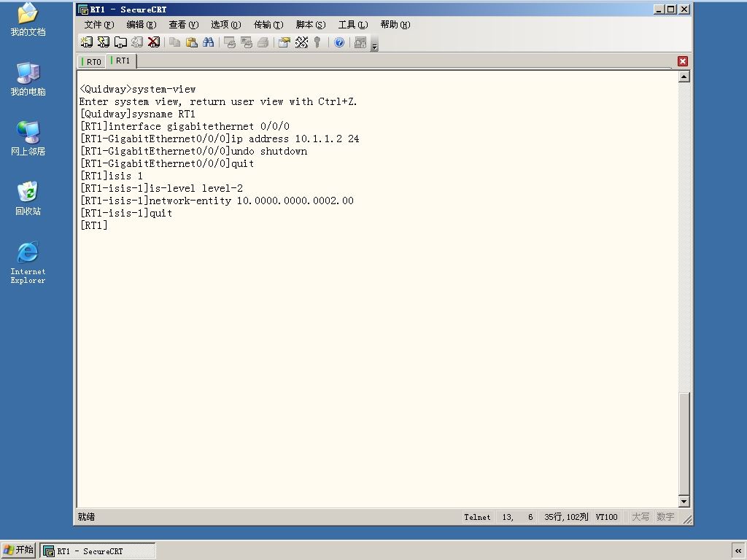Click the is-level level-2 command line

click(161, 188)
